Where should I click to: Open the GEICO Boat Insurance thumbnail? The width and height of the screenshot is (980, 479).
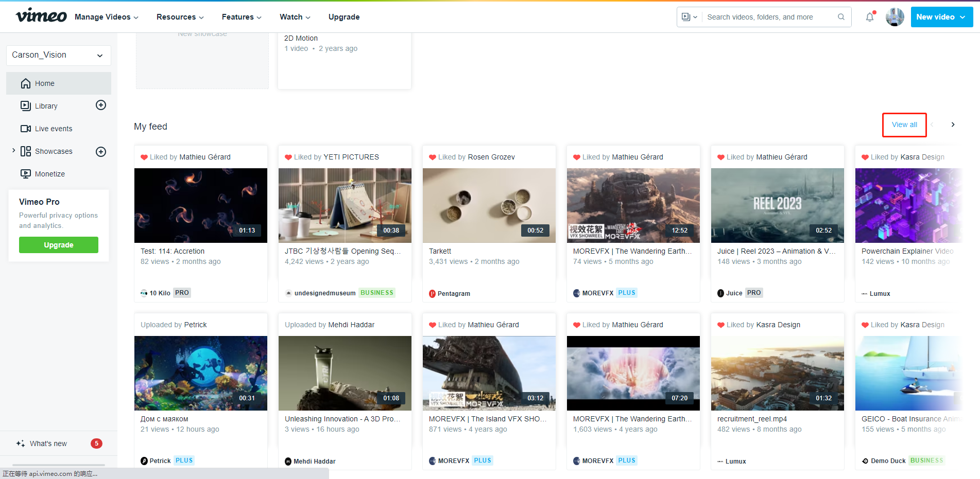(908, 373)
